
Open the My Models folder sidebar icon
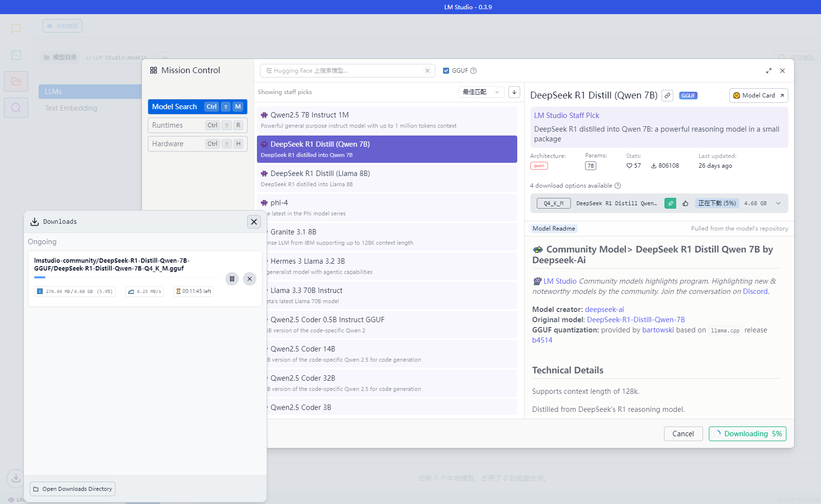click(16, 81)
